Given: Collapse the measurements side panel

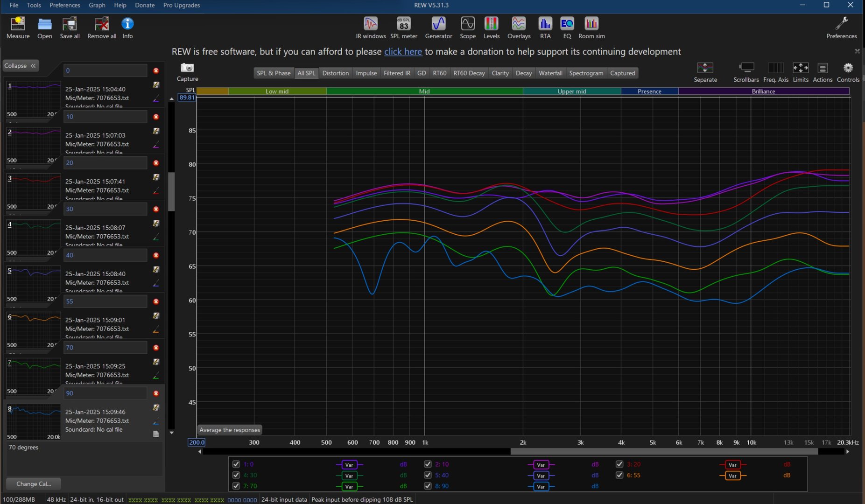Looking at the screenshot, I should (21, 66).
